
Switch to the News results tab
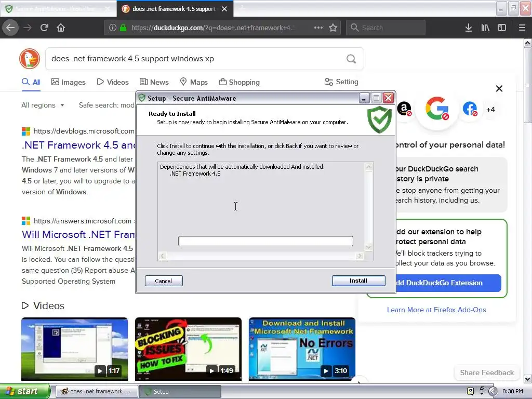pyautogui.click(x=154, y=82)
